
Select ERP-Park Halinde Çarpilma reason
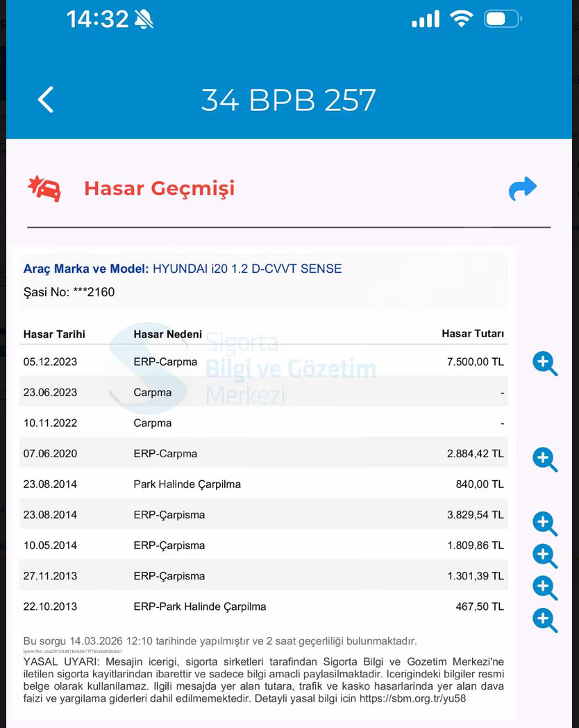click(x=200, y=607)
